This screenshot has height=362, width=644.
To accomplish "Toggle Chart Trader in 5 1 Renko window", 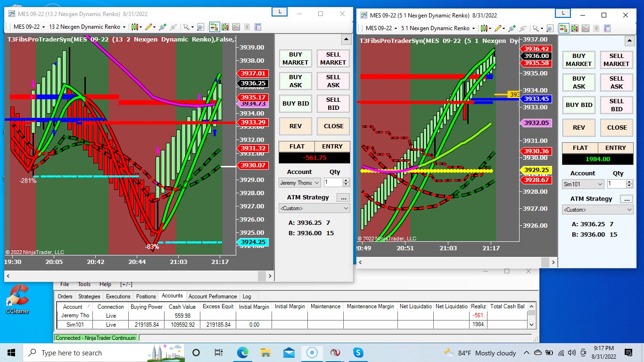I will [x=564, y=28].
